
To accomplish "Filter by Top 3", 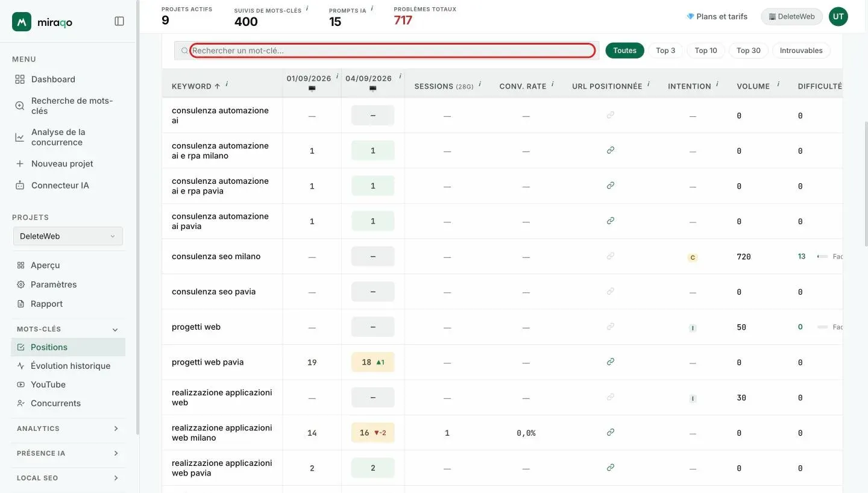I will [x=665, y=51].
